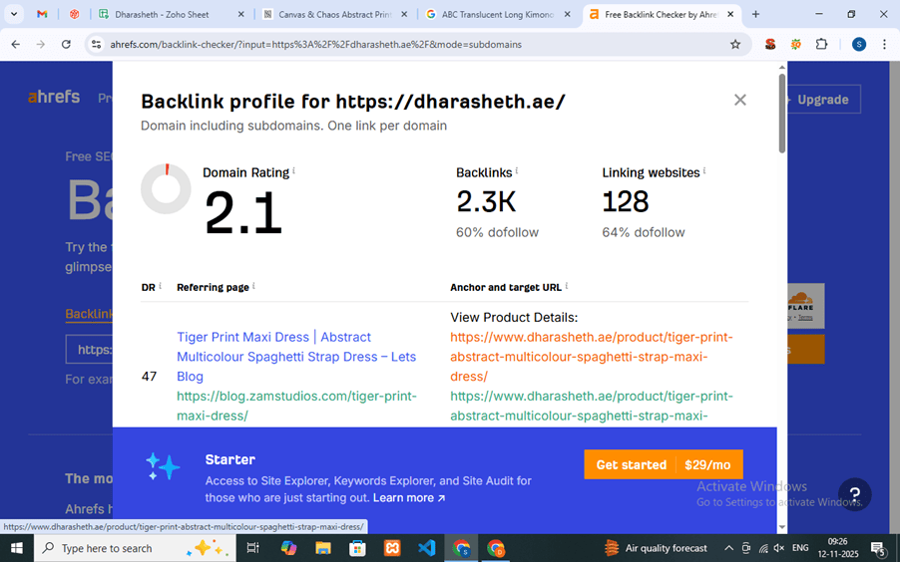Click the taskbar search box
Screen dimensions: 900x562
[x=135, y=548]
